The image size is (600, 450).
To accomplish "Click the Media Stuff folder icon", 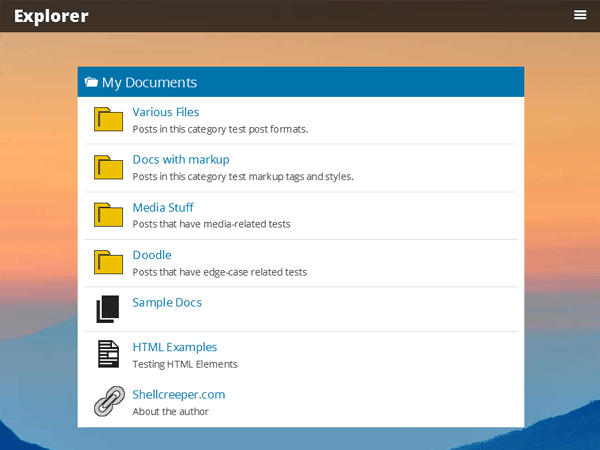I will tap(108, 215).
